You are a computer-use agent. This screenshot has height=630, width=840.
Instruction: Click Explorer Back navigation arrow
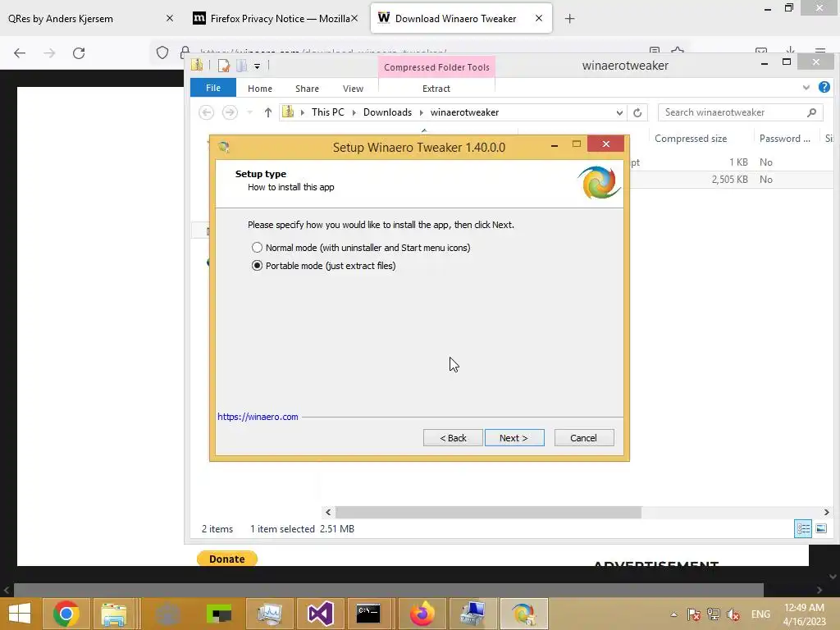(206, 112)
